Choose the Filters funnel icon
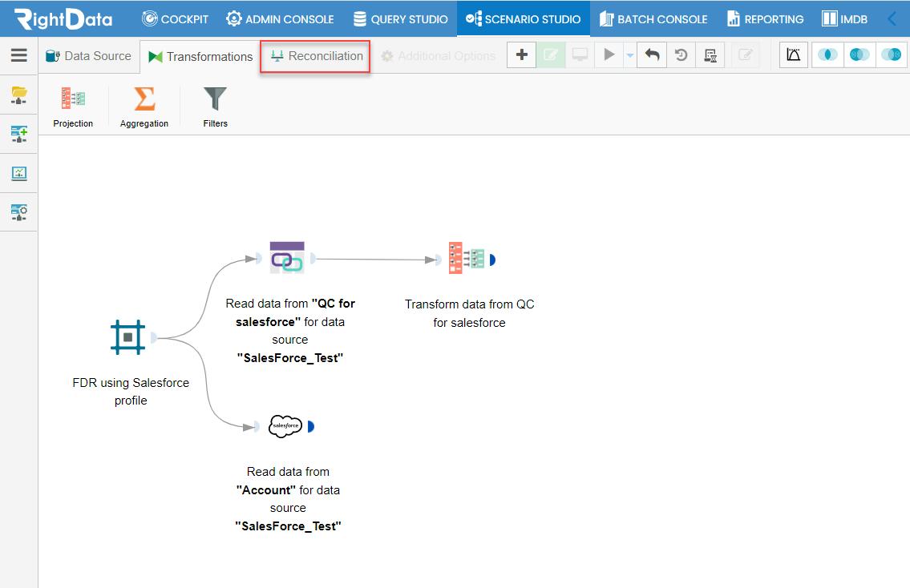 (215, 99)
